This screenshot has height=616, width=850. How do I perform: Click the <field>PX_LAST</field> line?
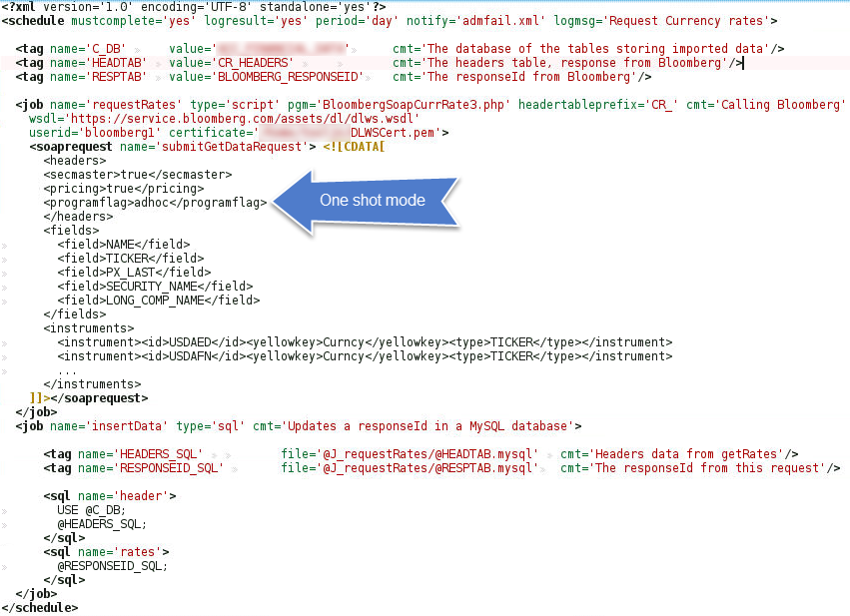134,273
